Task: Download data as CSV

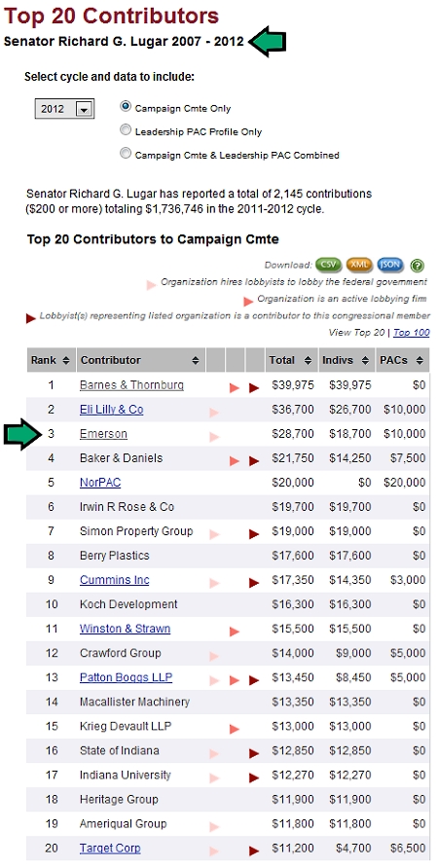Action: click(x=328, y=265)
